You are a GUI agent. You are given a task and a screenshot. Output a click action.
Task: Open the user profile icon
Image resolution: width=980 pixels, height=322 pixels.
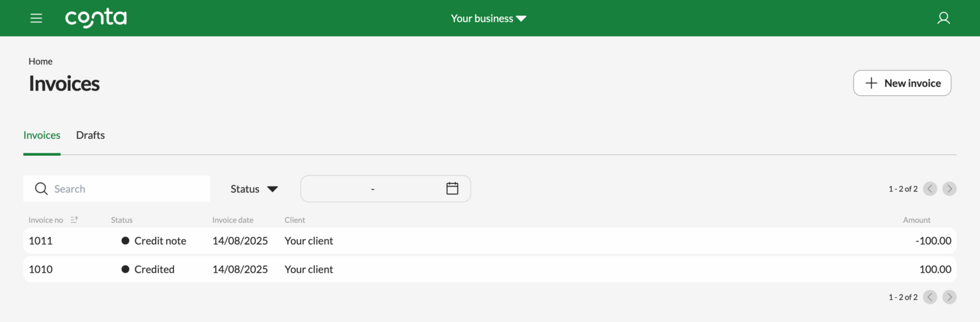click(x=943, y=19)
